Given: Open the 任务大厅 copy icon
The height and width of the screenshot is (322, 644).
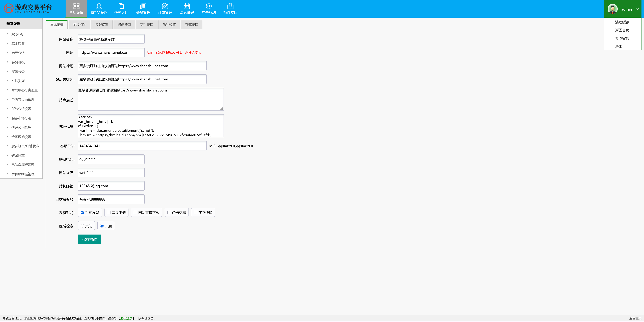Looking at the screenshot, I should pyautogui.click(x=121, y=6).
